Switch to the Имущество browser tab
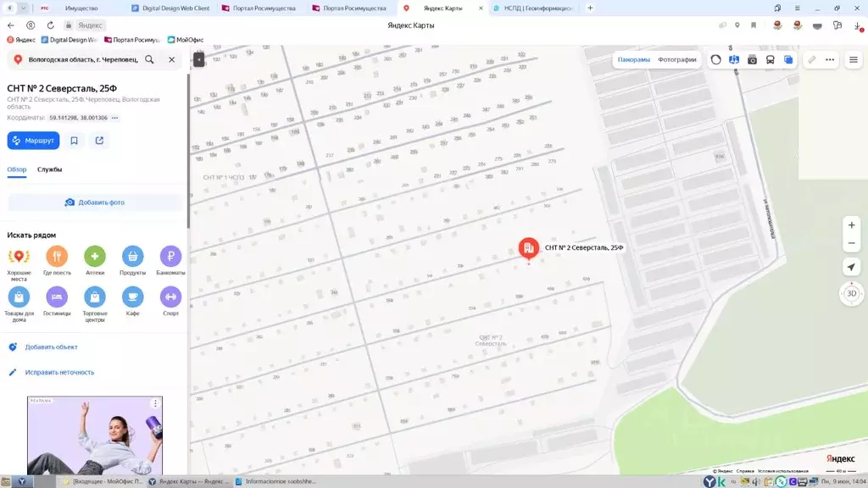868x488 pixels. [x=81, y=8]
